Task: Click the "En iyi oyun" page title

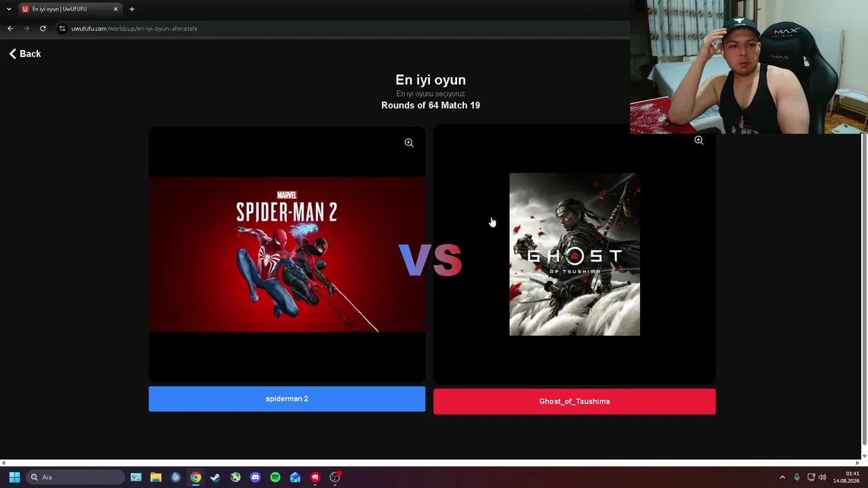Action: [x=431, y=80]
